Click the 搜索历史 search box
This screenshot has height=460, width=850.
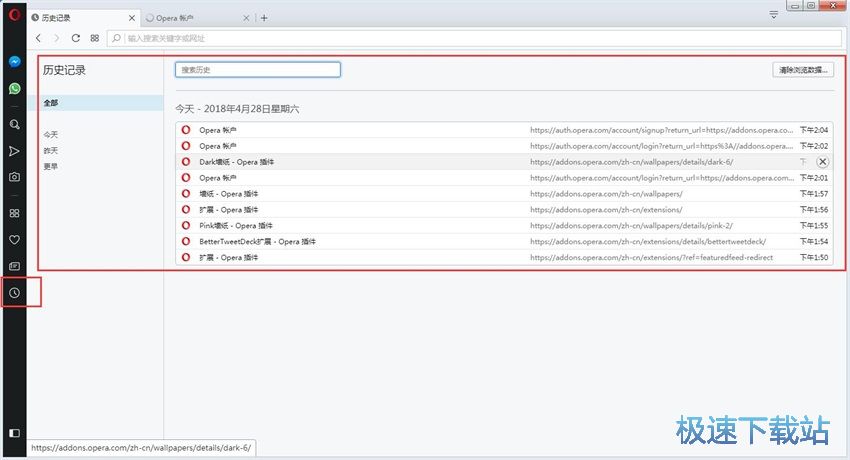pyautogui.click(x=257, y=70)
